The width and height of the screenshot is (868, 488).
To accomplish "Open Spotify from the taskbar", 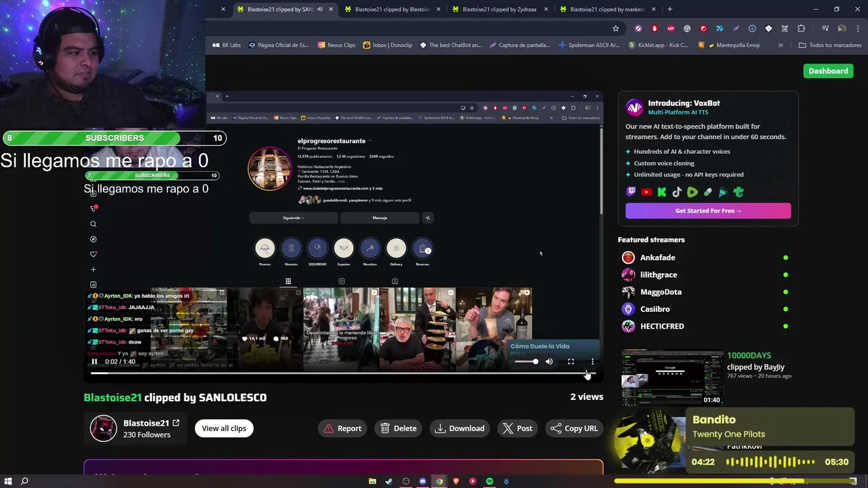I will click(490, 481).
